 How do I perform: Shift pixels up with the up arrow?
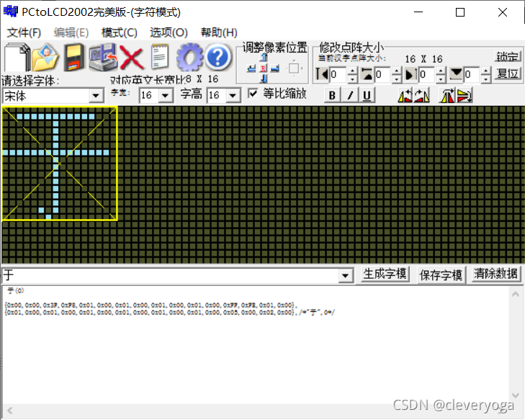264,58
